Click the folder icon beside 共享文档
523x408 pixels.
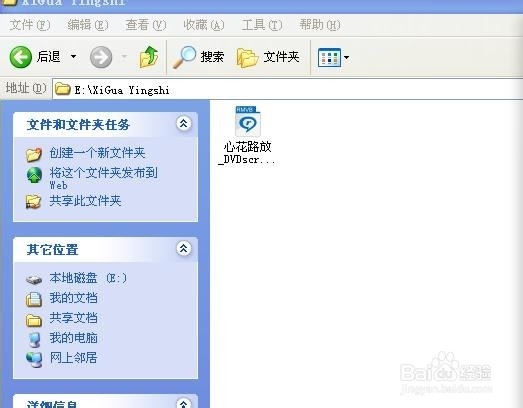click(x=34, y=320)
